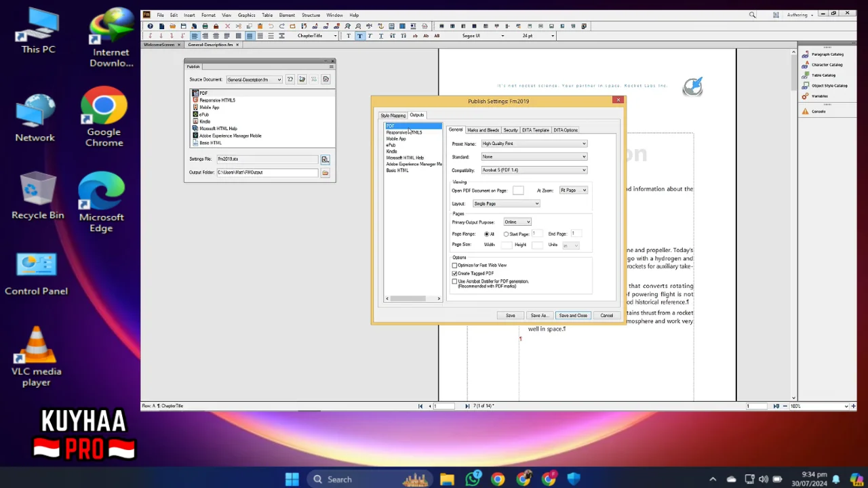
Task: Click the Print icon in the toolbar
Action: point(205,26)
